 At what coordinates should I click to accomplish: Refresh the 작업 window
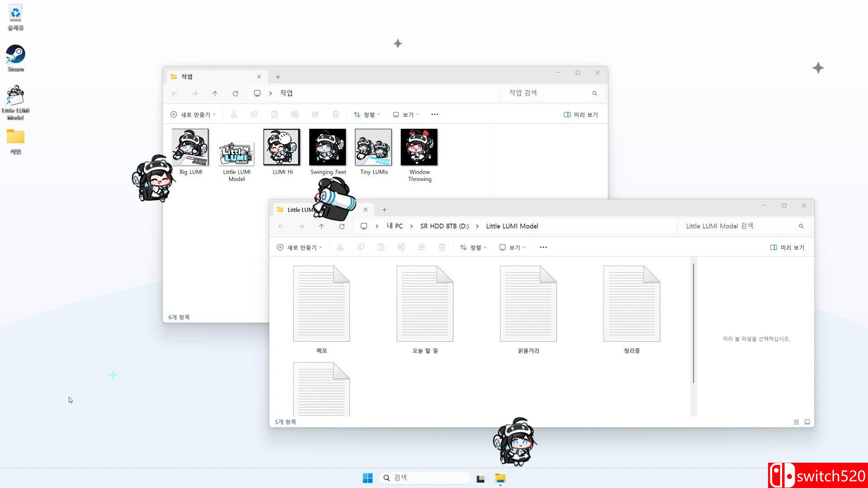click(236, 94)
